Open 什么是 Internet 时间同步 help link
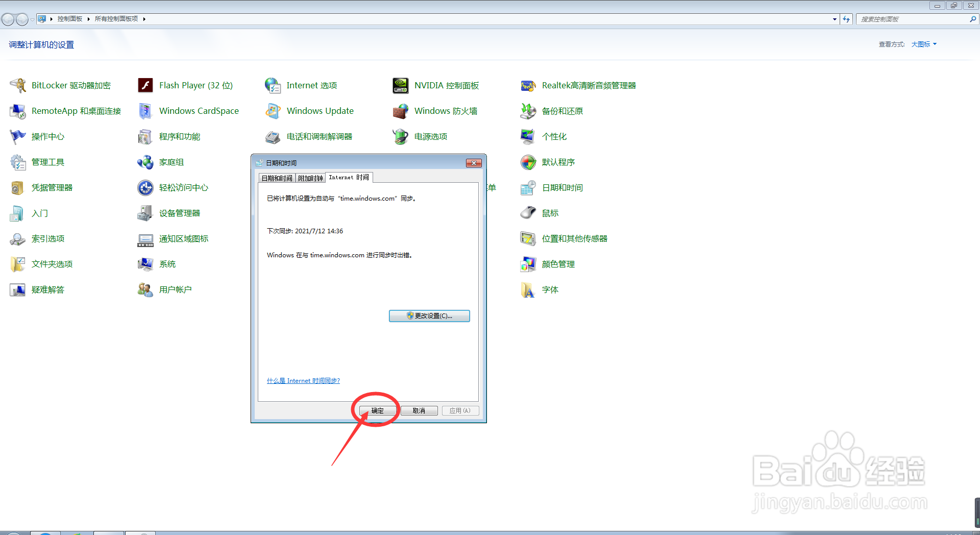This screenshot has width=980, height=535. (303, 381)
